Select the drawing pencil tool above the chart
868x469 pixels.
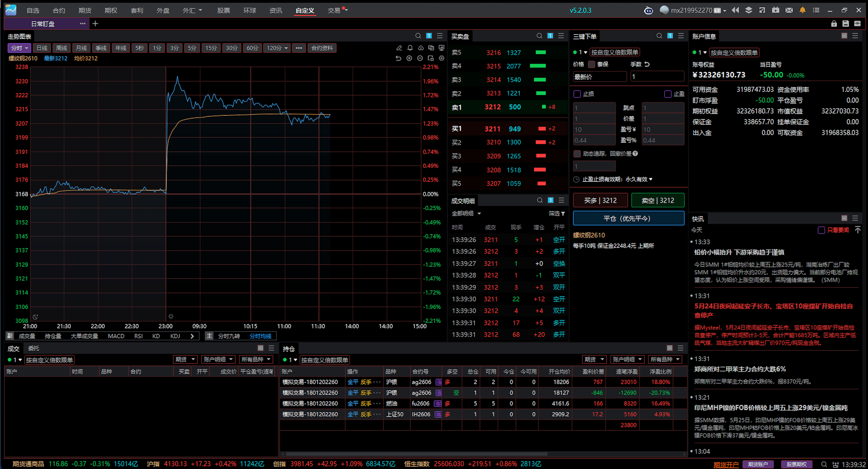pos(399,48)
